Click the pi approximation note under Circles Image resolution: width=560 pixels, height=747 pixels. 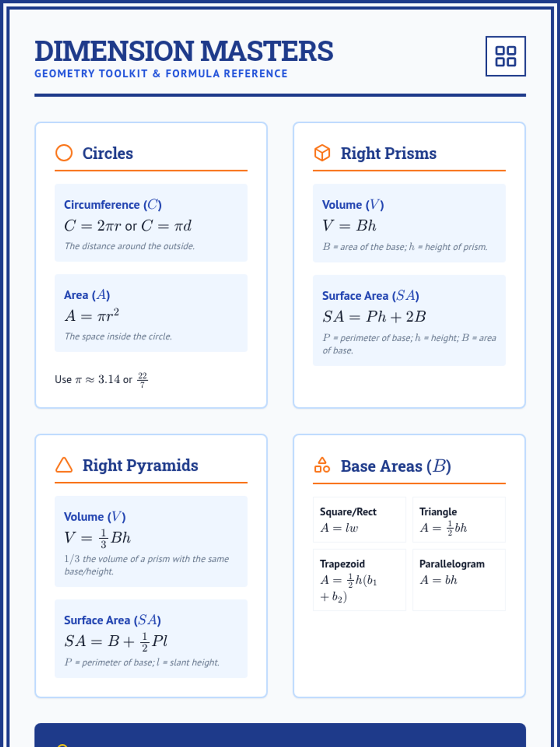(101, 379)
